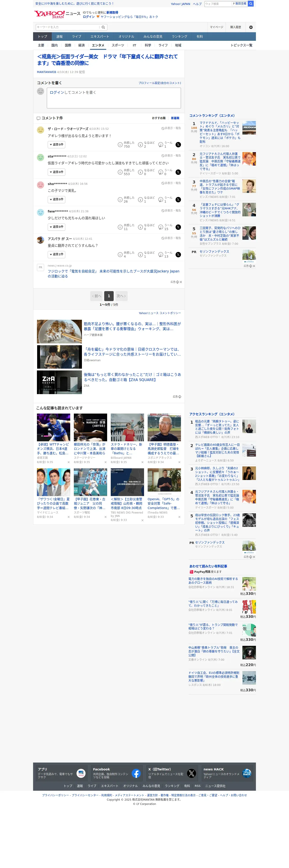Click the blue smiley avatar of fww********
289x868 pixels.
point(40,213)
